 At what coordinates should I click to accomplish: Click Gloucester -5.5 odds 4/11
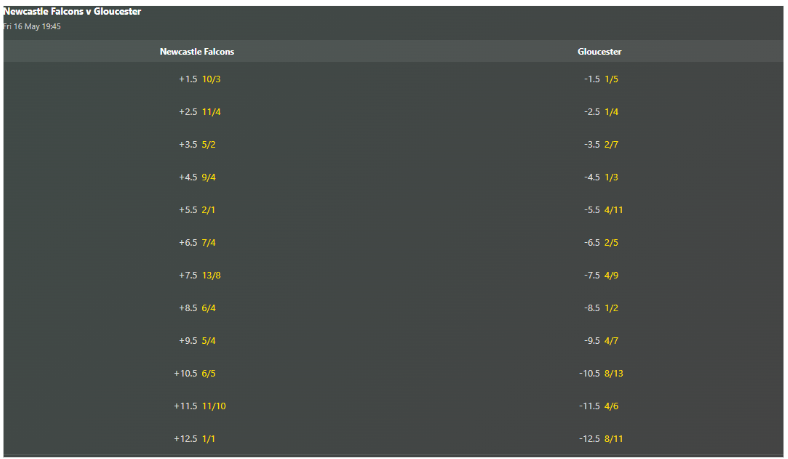[603, 210]
